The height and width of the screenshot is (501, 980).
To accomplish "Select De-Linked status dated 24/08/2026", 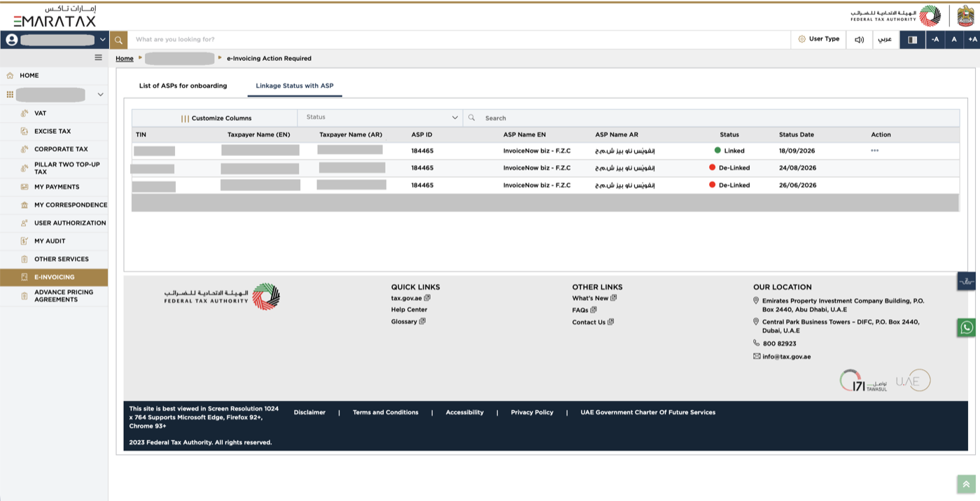I will 729,168.
